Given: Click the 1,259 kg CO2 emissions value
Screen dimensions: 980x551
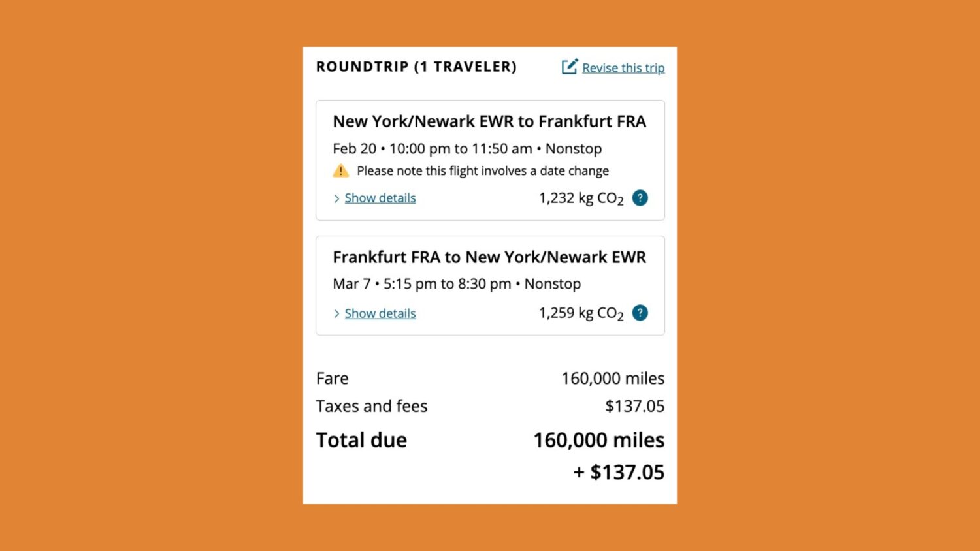Looking at the screenshot, I should coord(581,313).
